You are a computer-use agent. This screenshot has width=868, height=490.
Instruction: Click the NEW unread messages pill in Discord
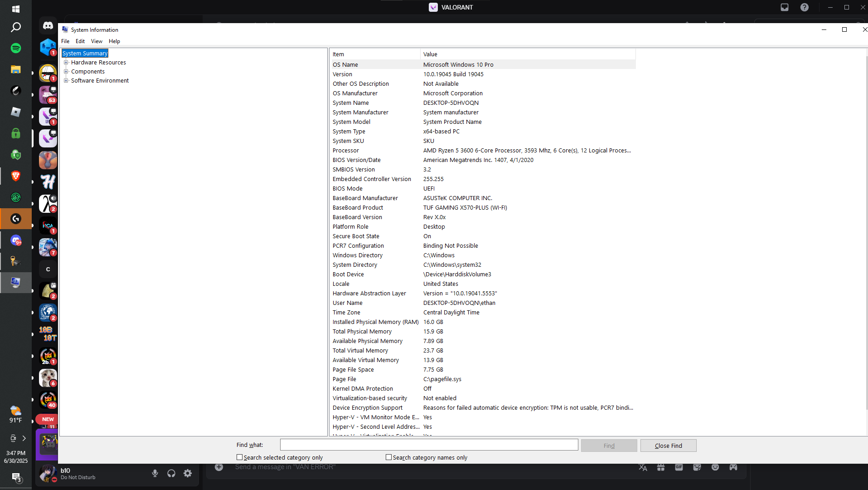coord(48,419)
